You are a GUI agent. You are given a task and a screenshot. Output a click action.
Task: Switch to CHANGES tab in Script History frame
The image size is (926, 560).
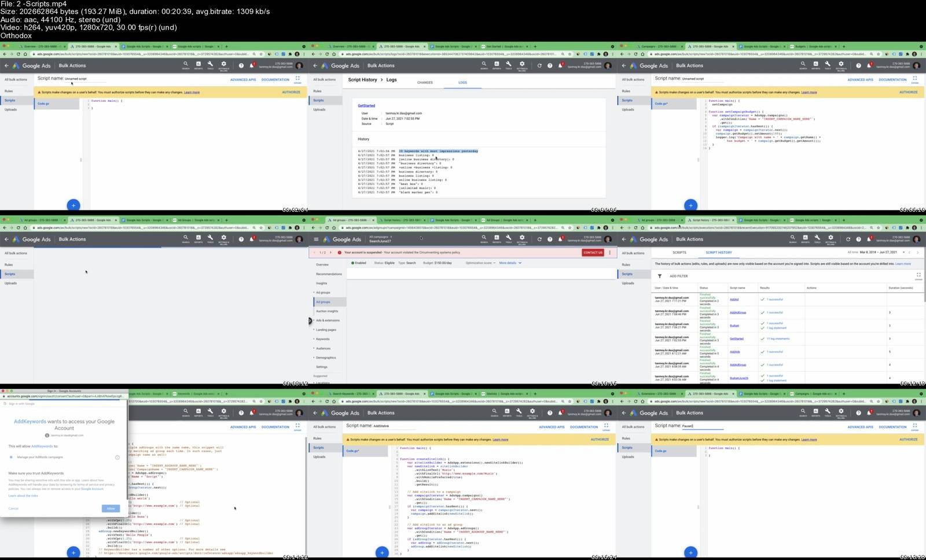[x=425, y=82]
